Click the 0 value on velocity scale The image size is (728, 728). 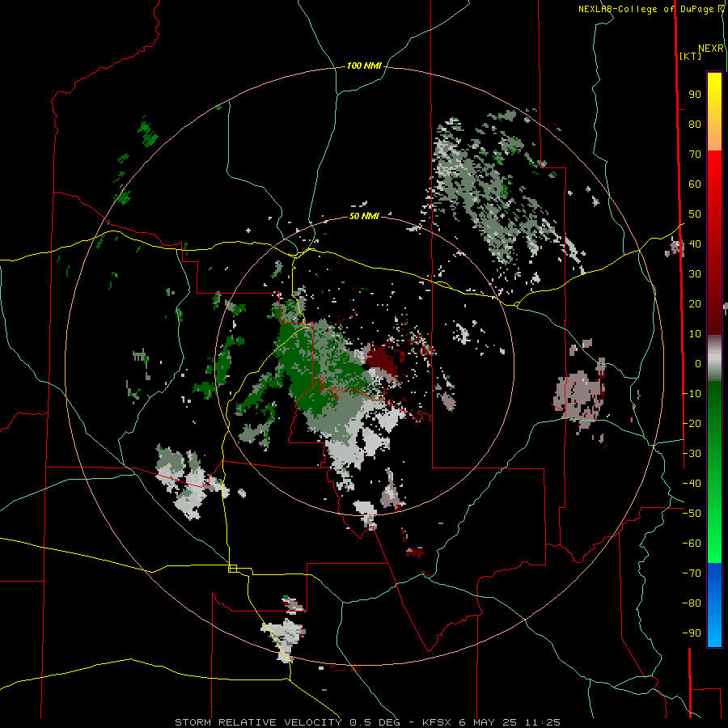point(698,363)
